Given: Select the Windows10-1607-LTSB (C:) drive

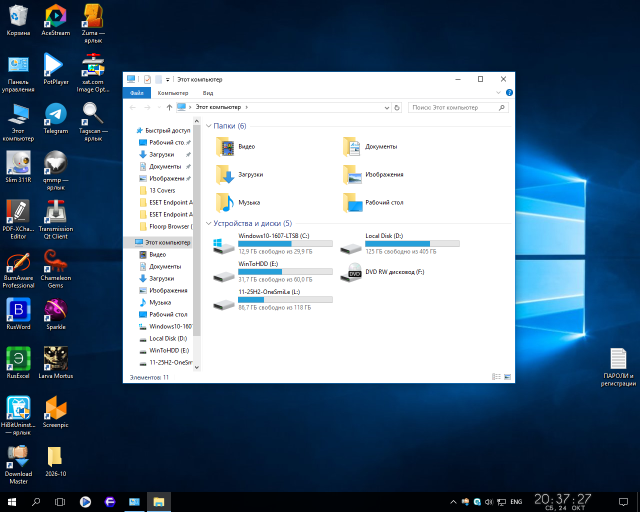Looking at the screenshot, I should [x=273, y=244].
